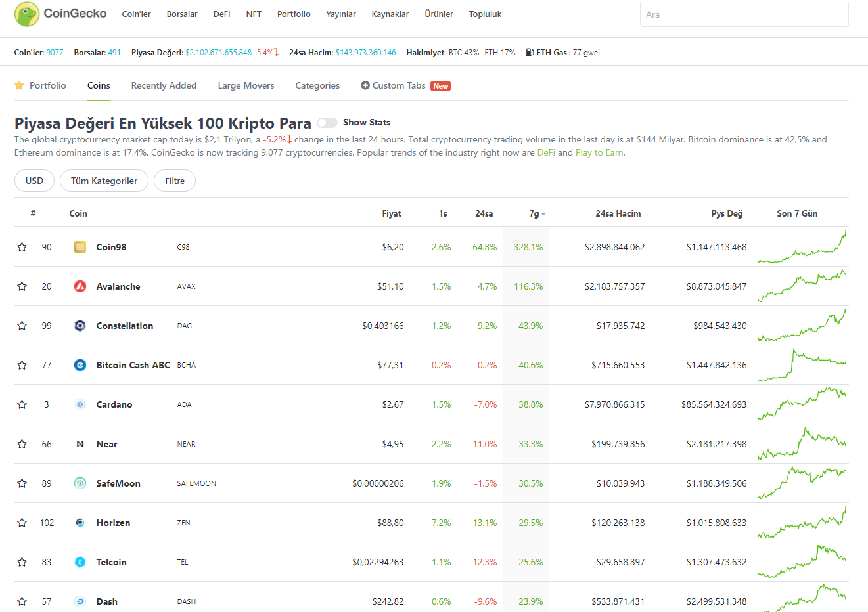Switch to the Portfolio star tab
This screenshot has width=868, height=612.
40,85
